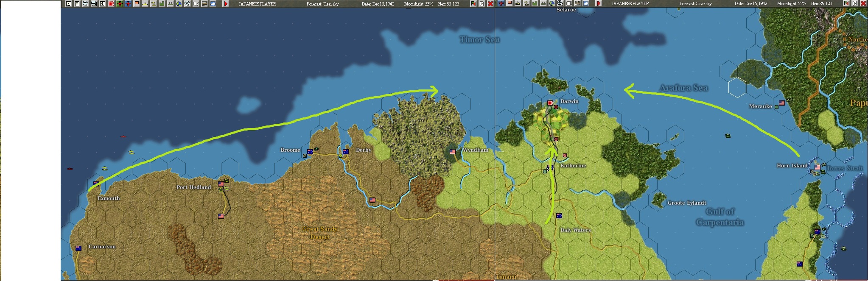
Task: Select the red ship icon west of Exmouth
Action: [70, 169]
